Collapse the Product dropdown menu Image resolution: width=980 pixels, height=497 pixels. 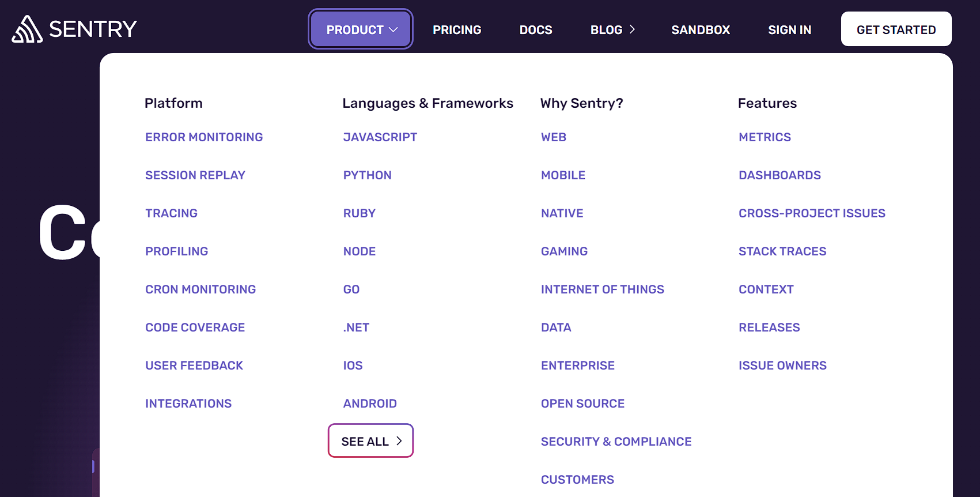coord(361,29)
